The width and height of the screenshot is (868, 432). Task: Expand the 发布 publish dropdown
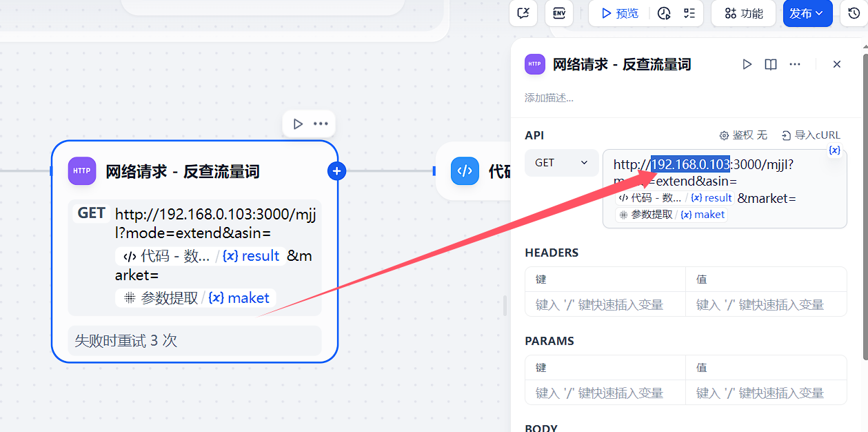807,13
